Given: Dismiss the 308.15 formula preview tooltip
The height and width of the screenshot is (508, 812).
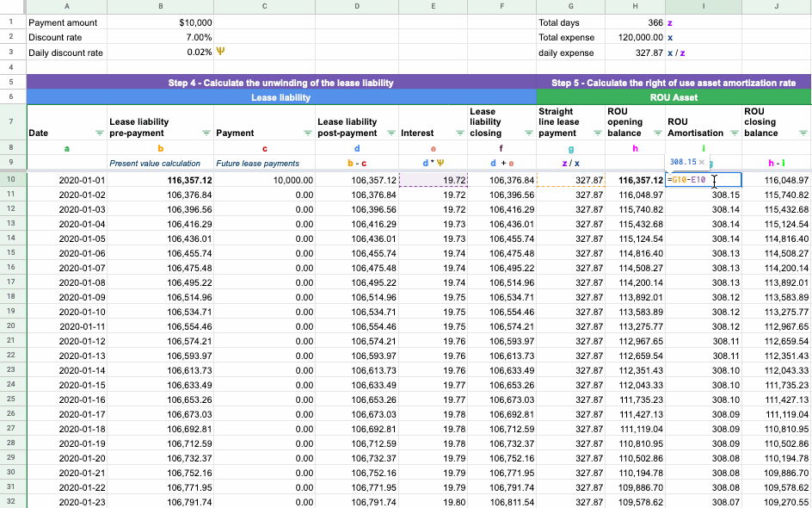Looking at the screenshot, I should (702, 162).
